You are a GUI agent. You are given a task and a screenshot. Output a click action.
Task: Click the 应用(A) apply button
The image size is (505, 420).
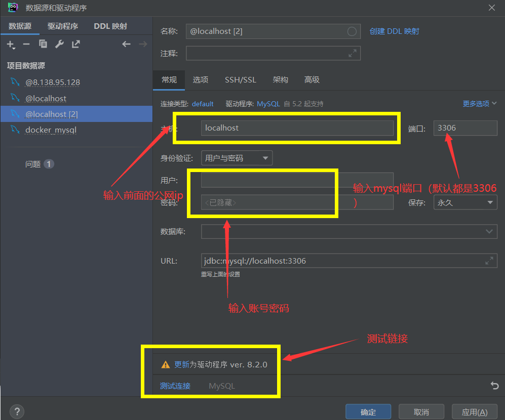pyautogui.click(x=475, y=412)
